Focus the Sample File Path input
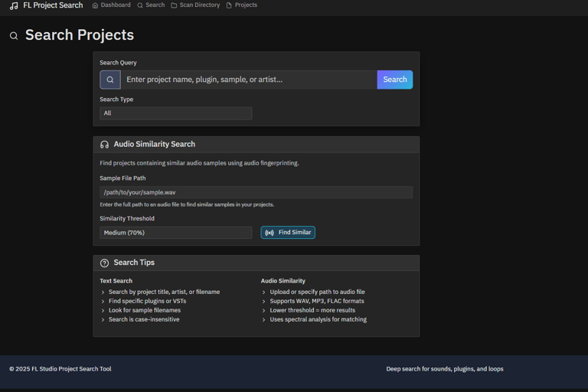 [x=256, y=192]
